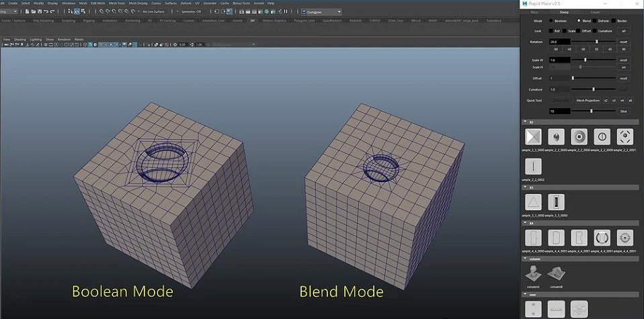The height and width of the screenshot is (319, 644).
Task: Select the triangle stamp thumbnail in X3
Action: coord(532,201)
